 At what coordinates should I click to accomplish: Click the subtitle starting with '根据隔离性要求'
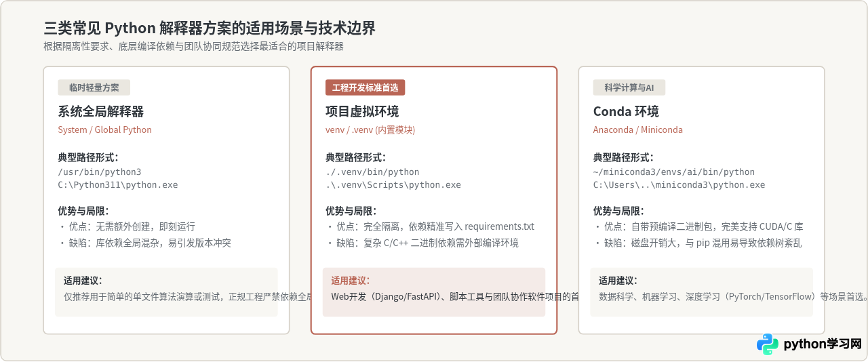193,47
